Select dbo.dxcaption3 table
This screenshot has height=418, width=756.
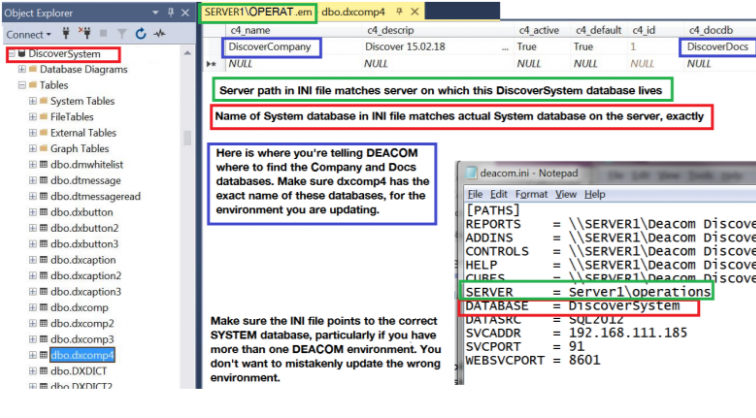pyautogui.click(x=86, y=292)
